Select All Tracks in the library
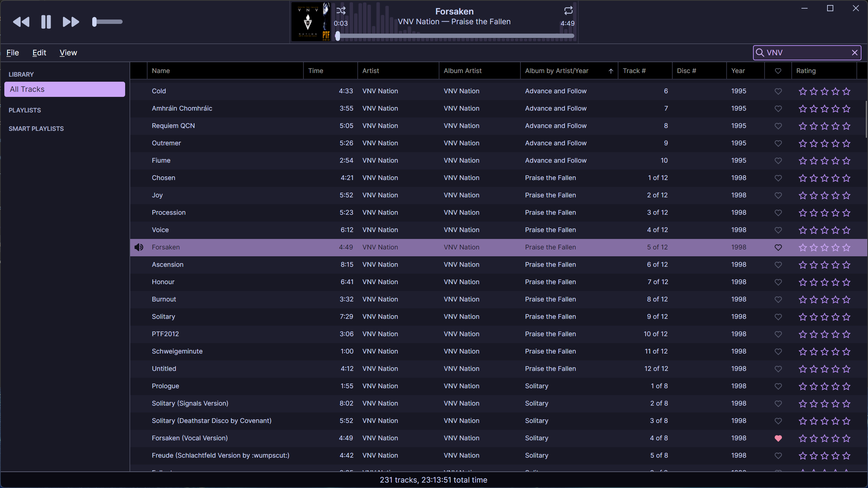The height and width of the screenshot is (488, 868). point(65,89)
